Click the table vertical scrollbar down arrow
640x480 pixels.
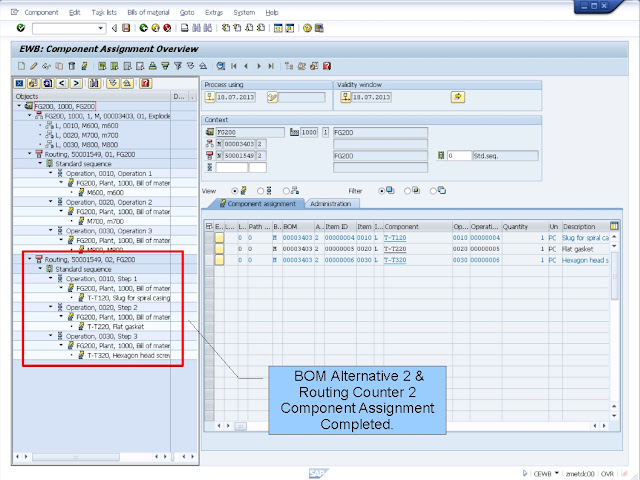point(614,416)
